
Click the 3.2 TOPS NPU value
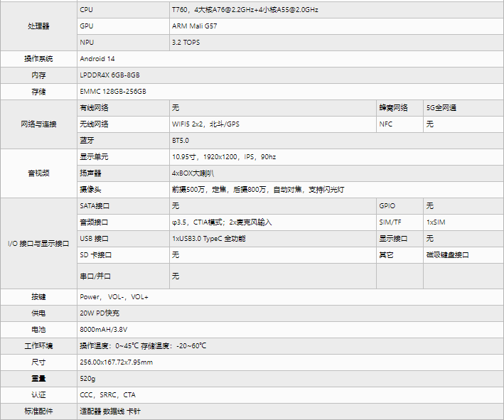click(336, 43)
